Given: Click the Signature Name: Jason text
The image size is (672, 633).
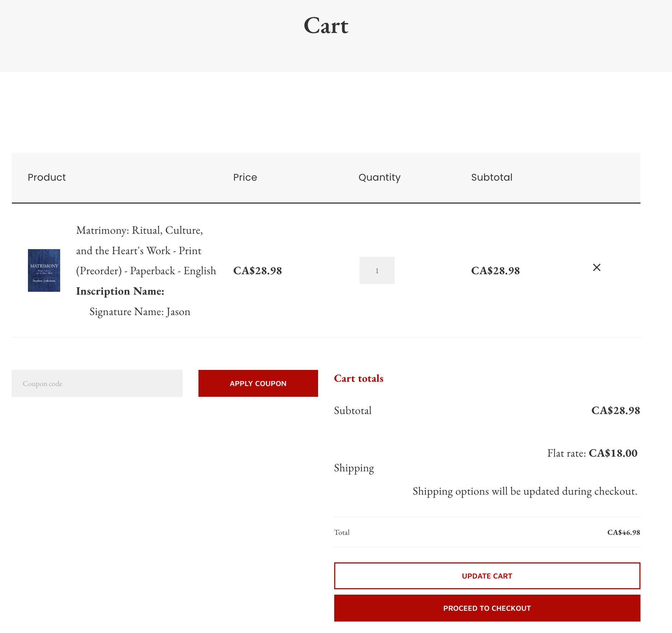Looking at the screenshot, I should [x=140, y=312].
